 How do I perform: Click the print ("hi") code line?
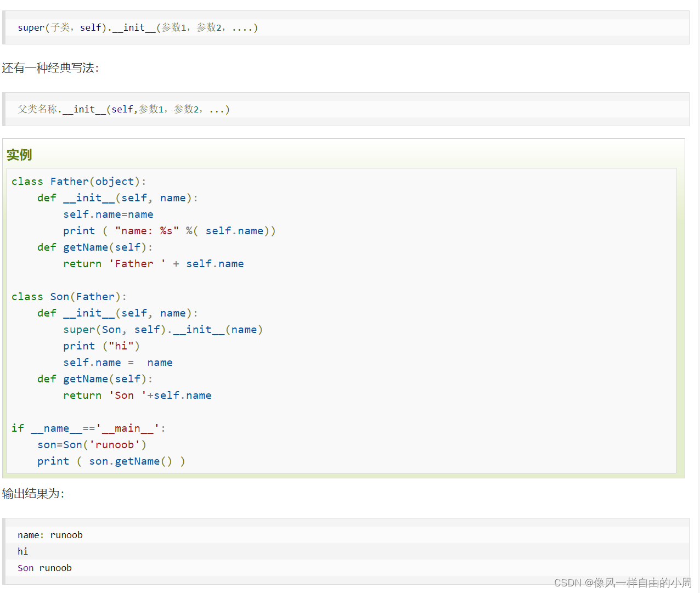[x=101, y=346]
